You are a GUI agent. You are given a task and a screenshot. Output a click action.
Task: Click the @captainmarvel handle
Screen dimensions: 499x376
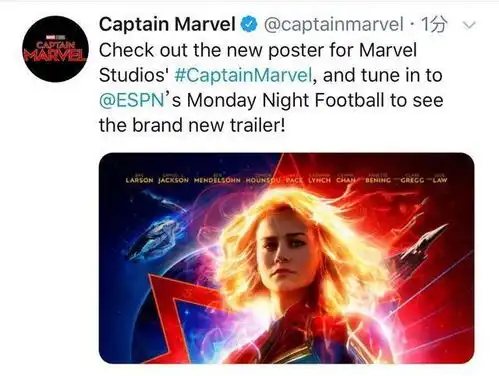pos(334,24)
